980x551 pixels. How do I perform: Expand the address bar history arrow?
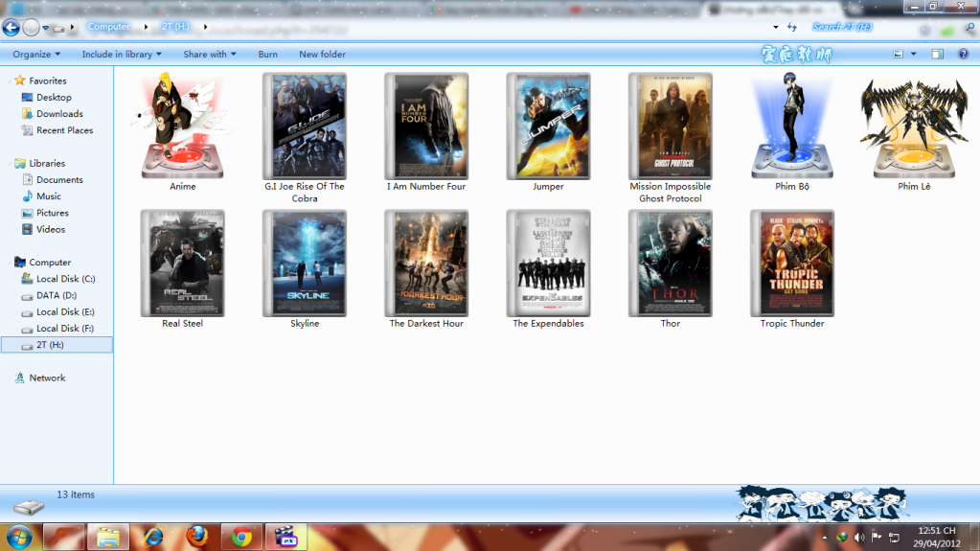coord(776,27)
